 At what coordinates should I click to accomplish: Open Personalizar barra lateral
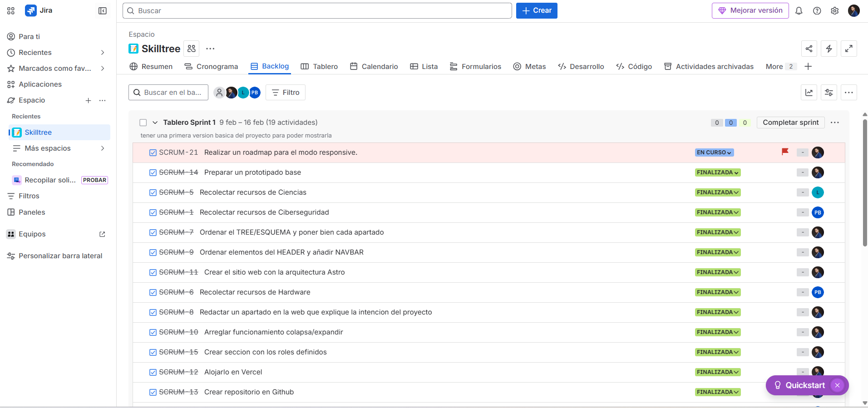[x=54, y=256]
